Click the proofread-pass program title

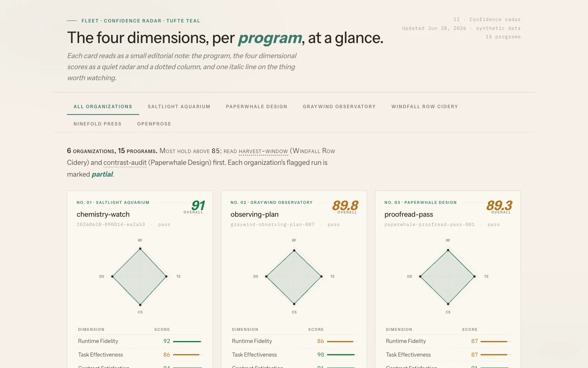[409, 214]
